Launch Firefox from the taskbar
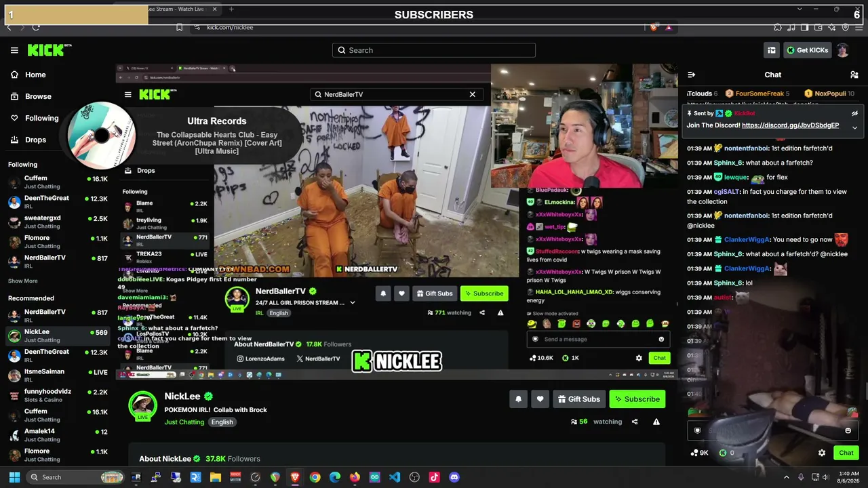Screen dimensions: 868x488 (355, 477)
